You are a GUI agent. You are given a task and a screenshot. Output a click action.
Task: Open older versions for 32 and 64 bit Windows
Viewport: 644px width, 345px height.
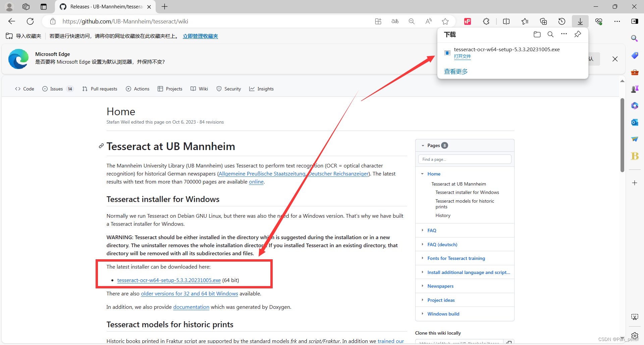190,293
